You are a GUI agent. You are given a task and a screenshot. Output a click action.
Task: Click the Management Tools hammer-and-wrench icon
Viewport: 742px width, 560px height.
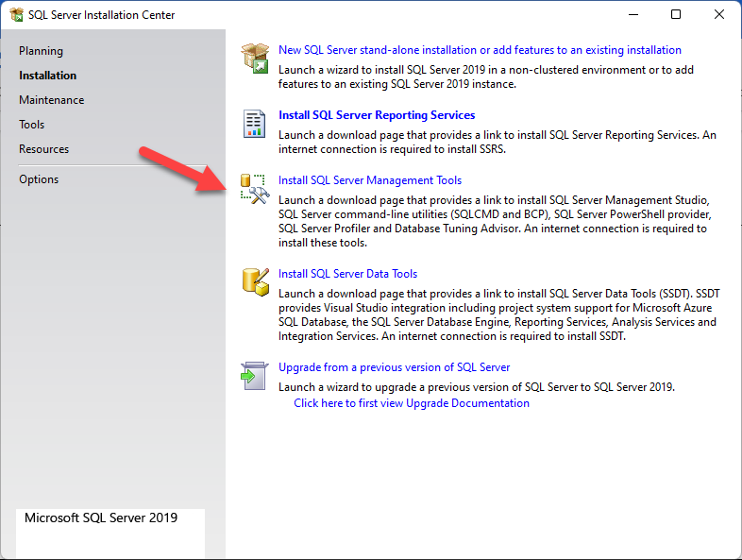click(x=255, y=189)
